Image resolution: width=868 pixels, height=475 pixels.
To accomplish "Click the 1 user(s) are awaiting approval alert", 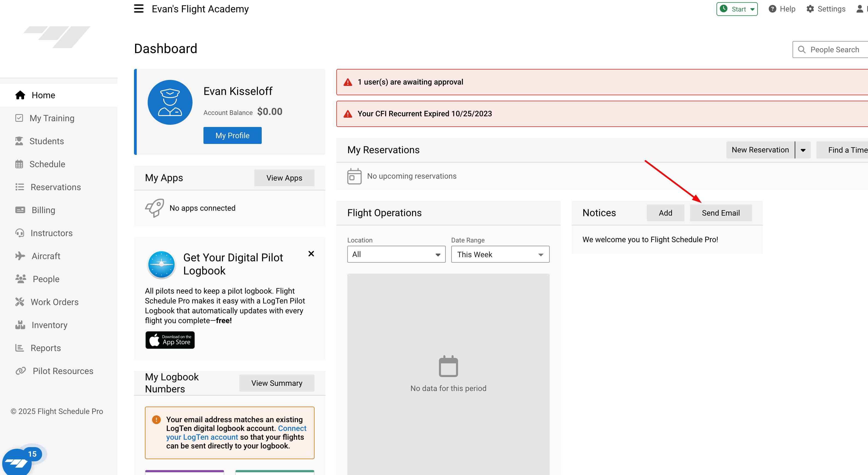I will [602, 82].
